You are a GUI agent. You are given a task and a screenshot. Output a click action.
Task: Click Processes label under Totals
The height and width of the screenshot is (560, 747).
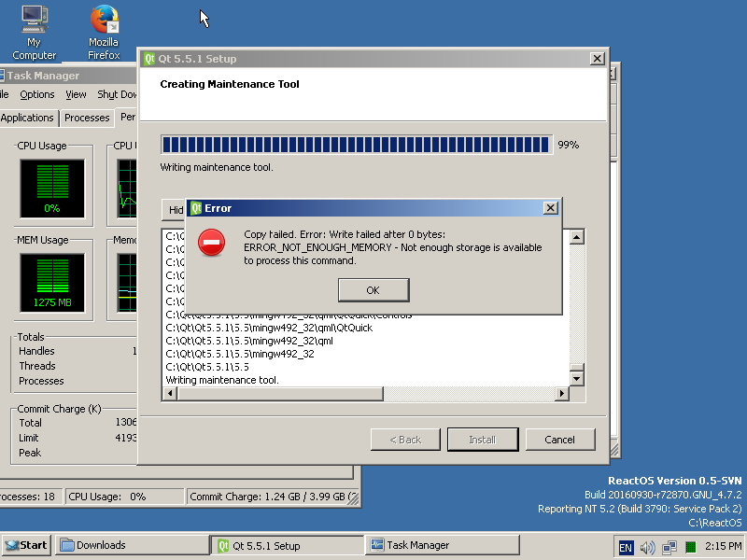point(41,381)
